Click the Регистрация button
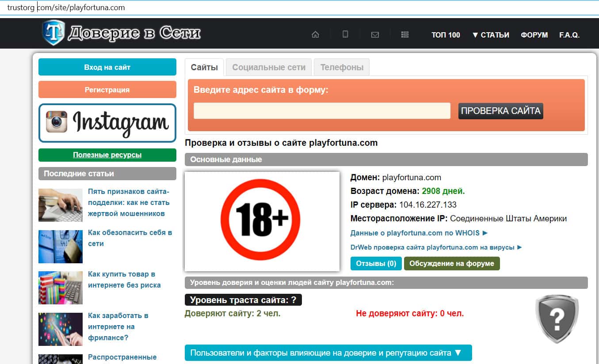599x364 pixels. point(107,90)
